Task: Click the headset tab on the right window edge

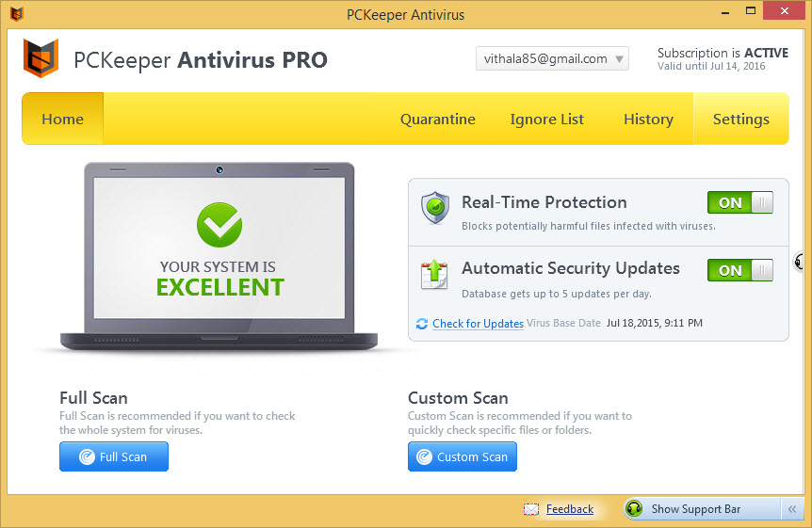Action: (800, 261)
